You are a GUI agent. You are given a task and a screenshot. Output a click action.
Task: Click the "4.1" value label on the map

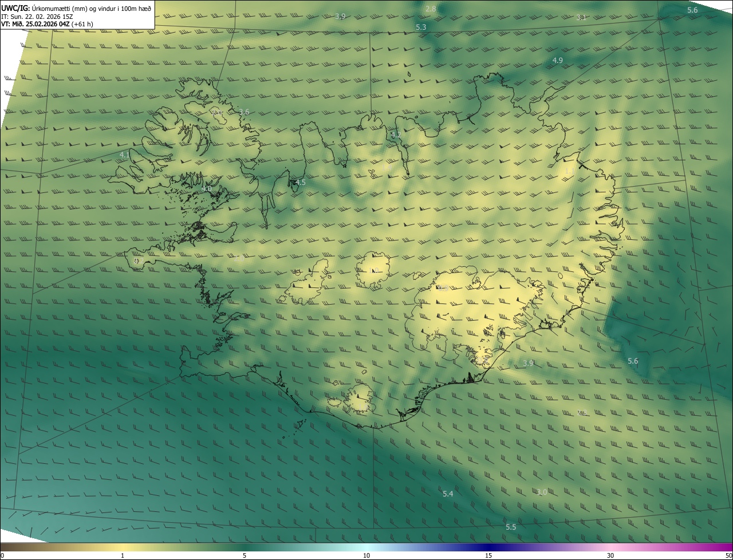pyautogui.click(x=125, y=155)
